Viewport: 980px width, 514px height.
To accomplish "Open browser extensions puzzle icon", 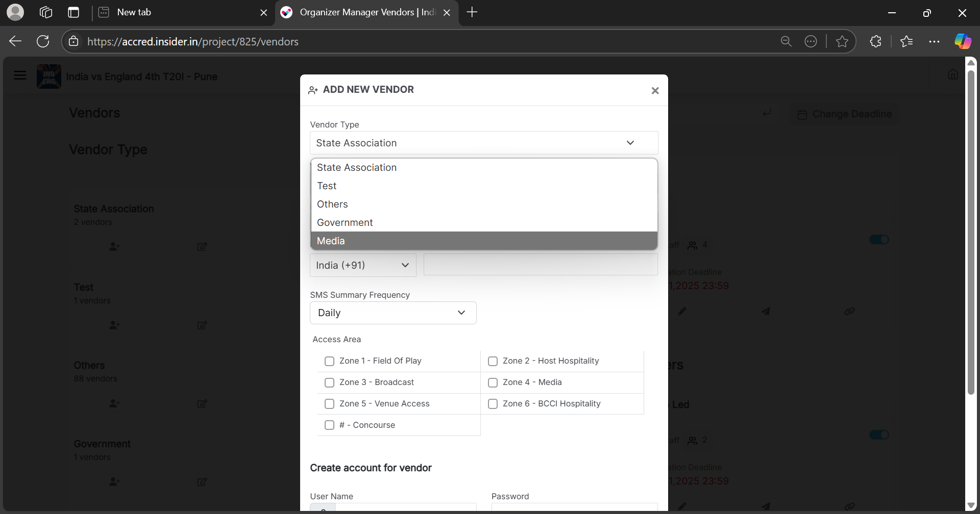I will coord(875,41).
